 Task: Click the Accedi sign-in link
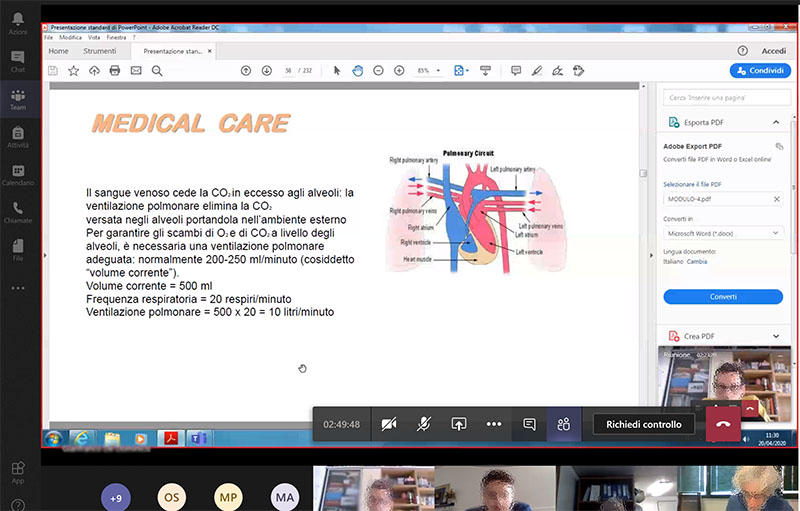coord(773,51)
